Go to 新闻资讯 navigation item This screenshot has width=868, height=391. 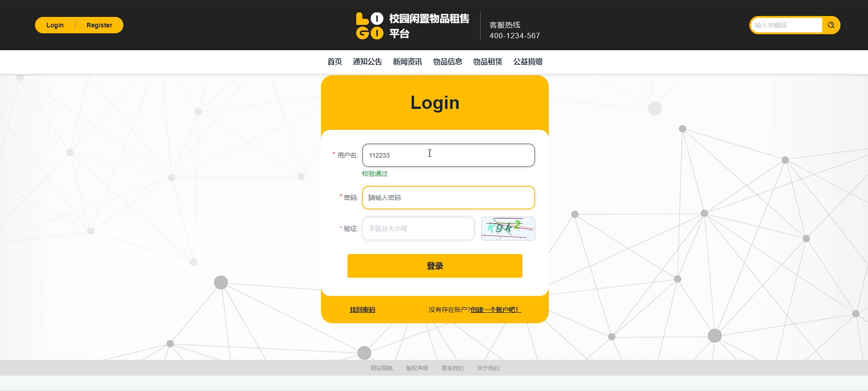407,62
